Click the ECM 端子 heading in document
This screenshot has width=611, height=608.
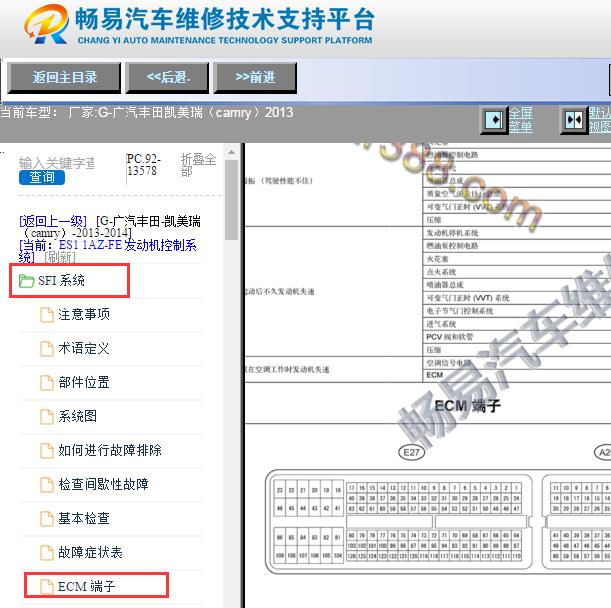467,406
